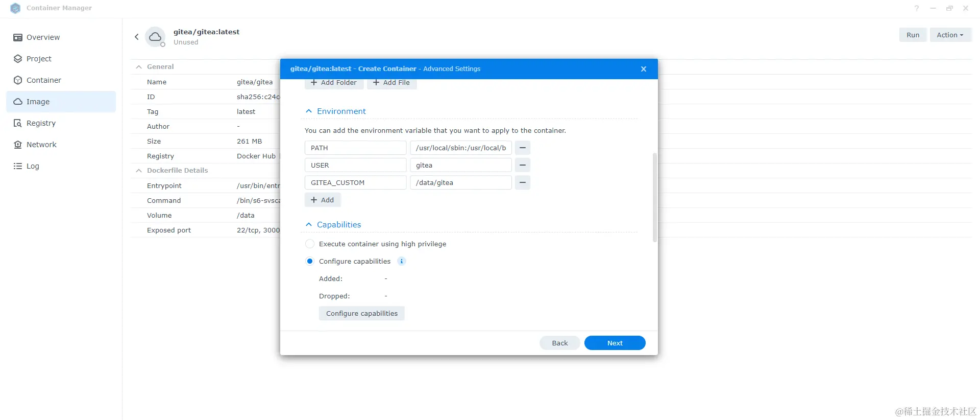Viewport: 980px width, 420px height.
Task: Open the Network sidebar icon
Action: 18,145
